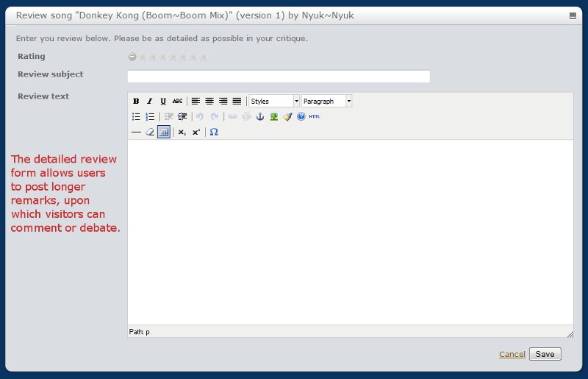Remove formatting with eraser icon

(x=150, y=132)
